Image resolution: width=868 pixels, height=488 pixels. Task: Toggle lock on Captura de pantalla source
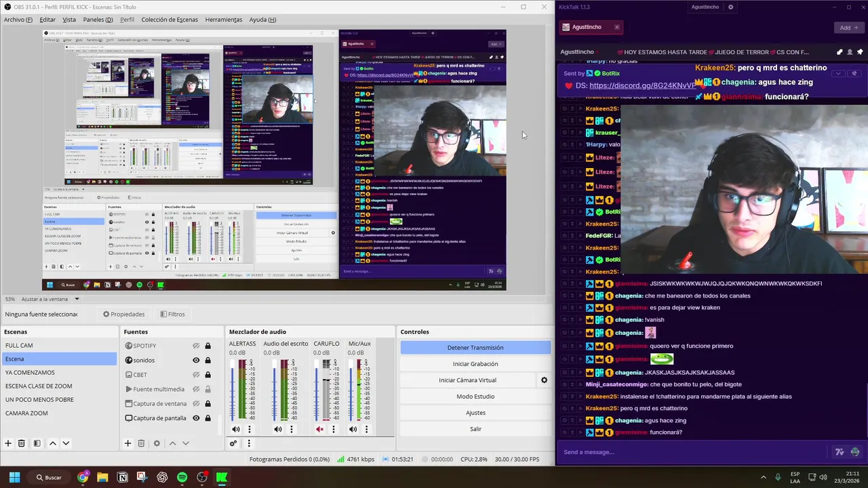[x=208, y=418]
